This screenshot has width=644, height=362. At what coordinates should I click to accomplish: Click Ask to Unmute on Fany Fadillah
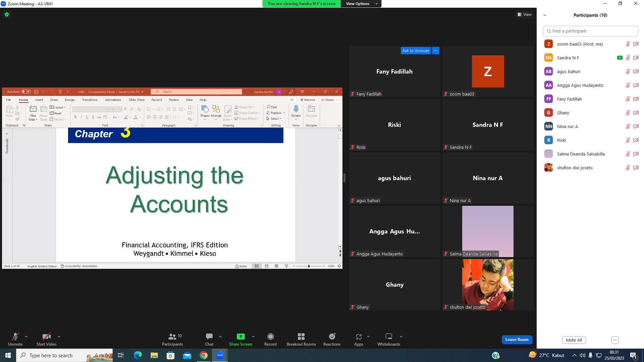pos(416,51)
